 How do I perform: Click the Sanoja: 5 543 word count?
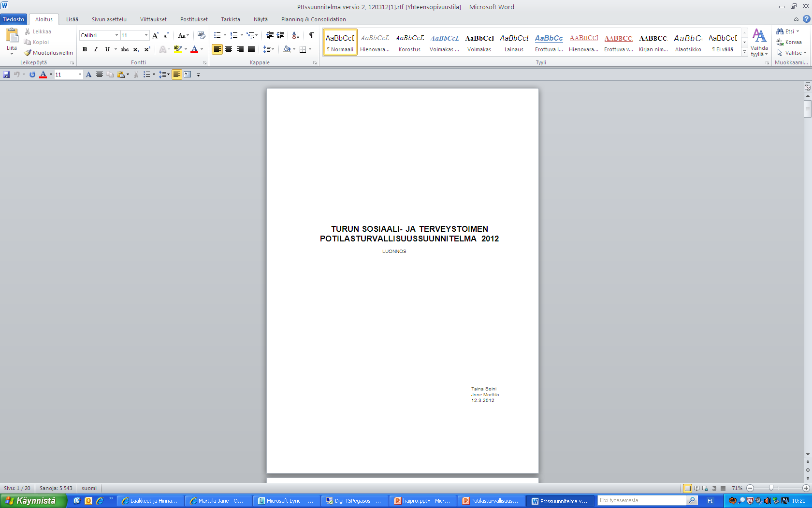tap(56, 488)
